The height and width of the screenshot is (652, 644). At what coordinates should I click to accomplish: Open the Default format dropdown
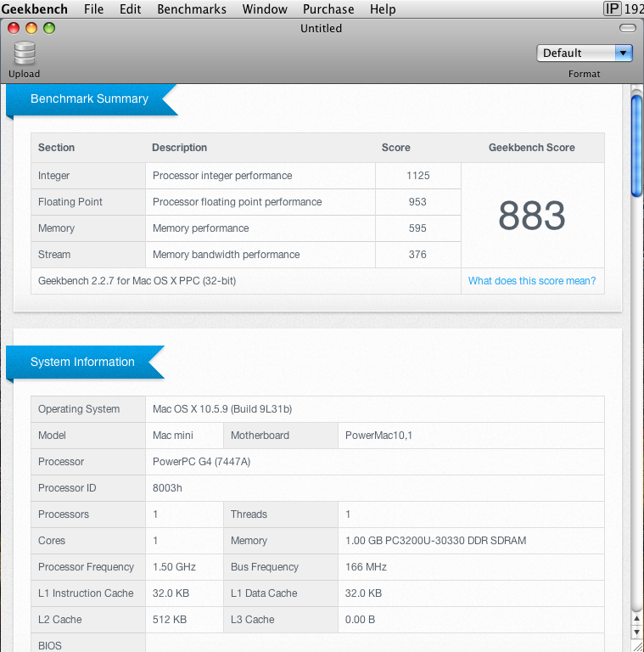(584, 53)
